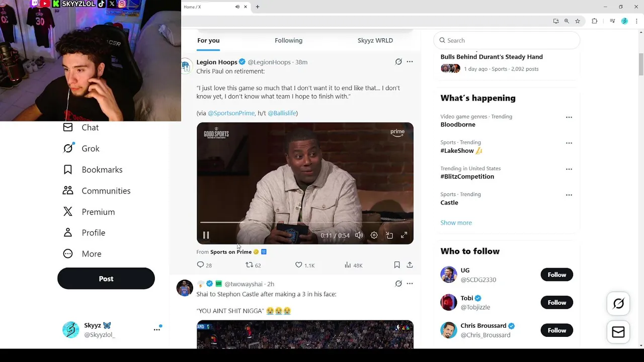Open a new browser tab

click(258, 7)
